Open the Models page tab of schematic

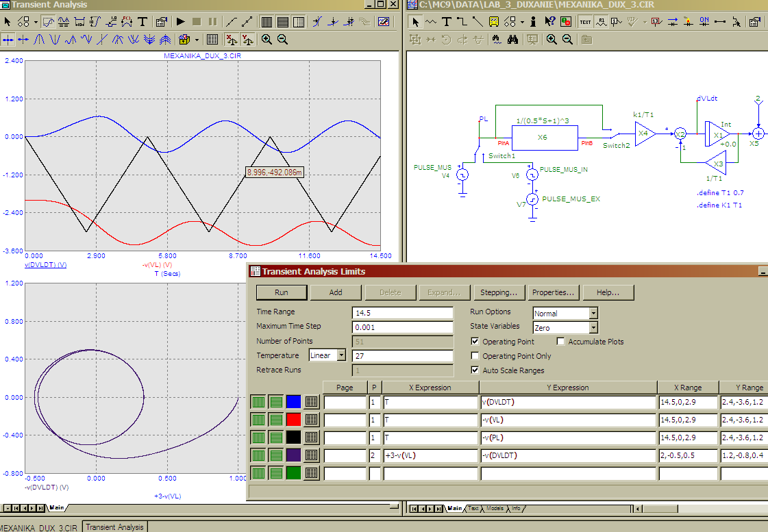(x=495, y=509)
